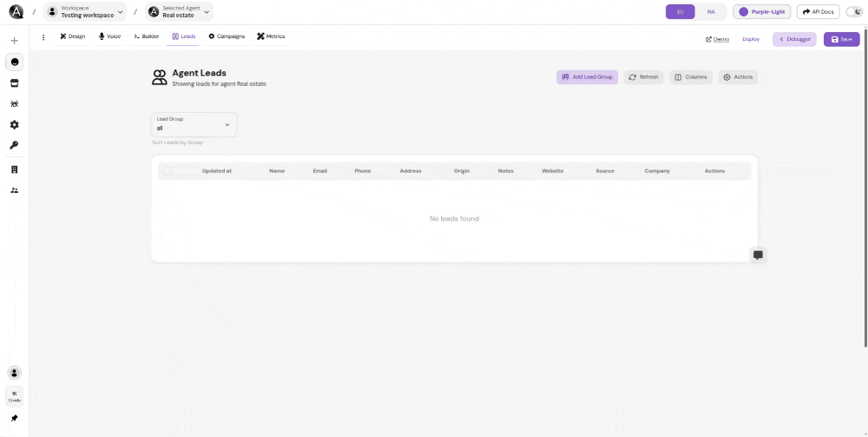Screen dimensions: 868x437
Task: Open the API Docs button
Action: click(x=819, y=11)
